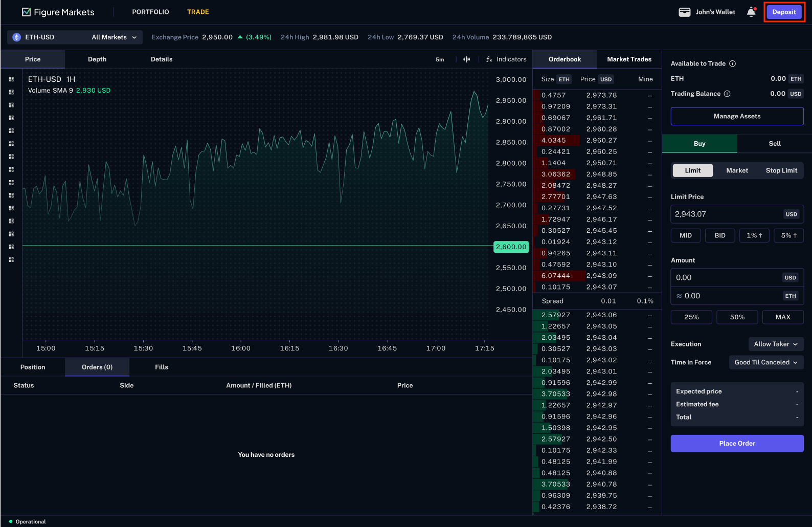Select the Market order type
This screenshot has width=812, height=527.
[x=737, y=170]
